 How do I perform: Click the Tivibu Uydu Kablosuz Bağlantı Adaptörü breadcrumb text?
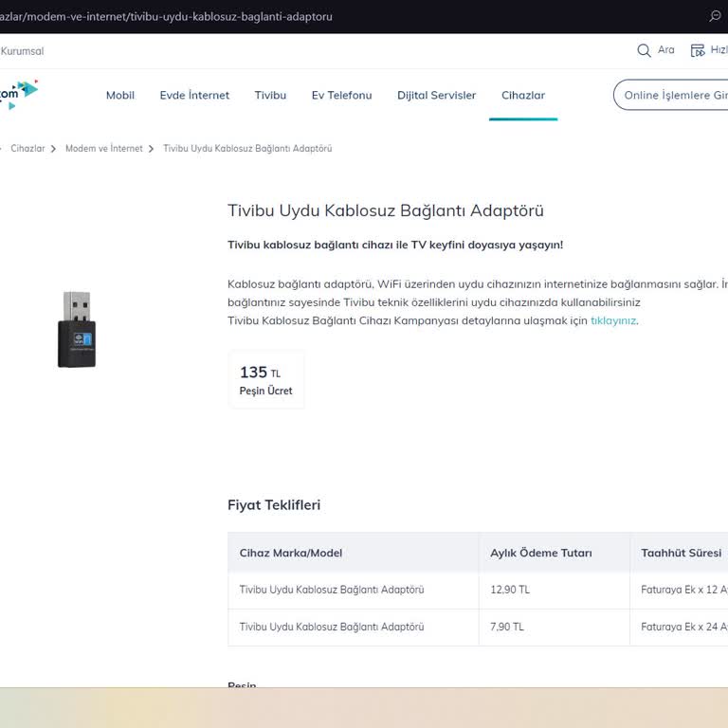pyautogui.click(x=247, y=149)
